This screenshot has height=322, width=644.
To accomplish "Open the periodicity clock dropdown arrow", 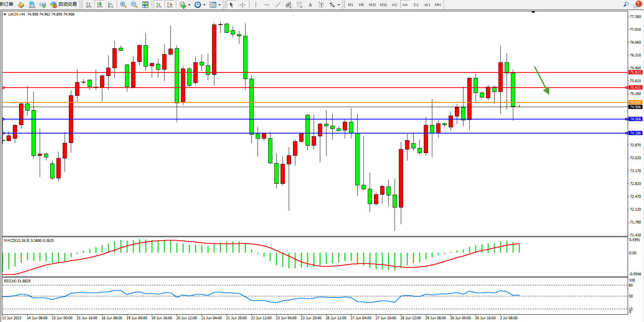I will 204,5.
